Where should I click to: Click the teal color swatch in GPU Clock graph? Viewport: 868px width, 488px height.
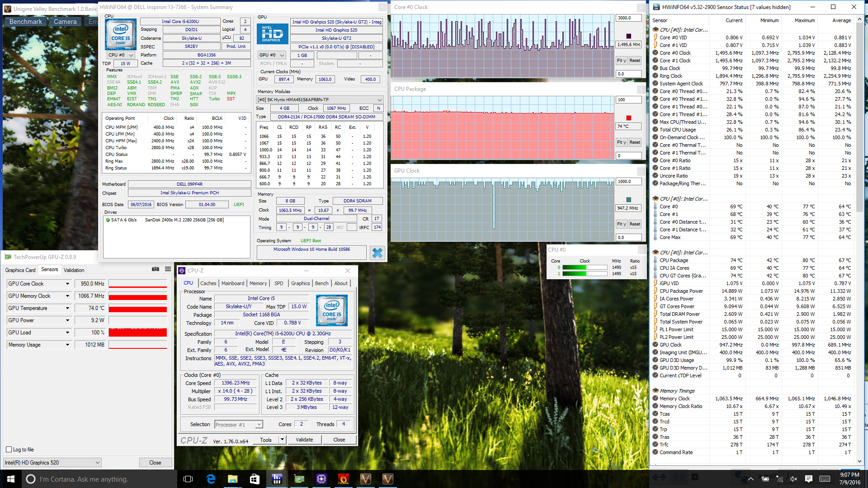pos(628,200)
